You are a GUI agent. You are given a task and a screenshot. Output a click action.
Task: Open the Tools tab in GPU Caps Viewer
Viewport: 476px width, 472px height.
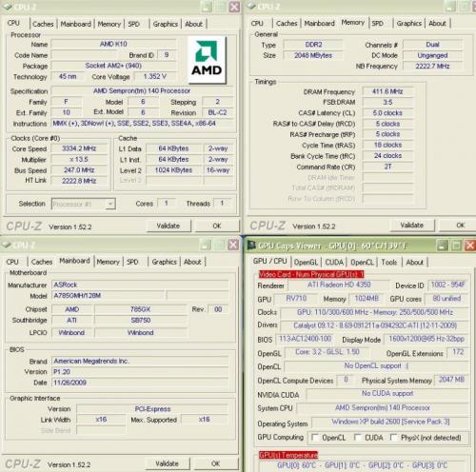pyautogui.click(x=389, y=263)
